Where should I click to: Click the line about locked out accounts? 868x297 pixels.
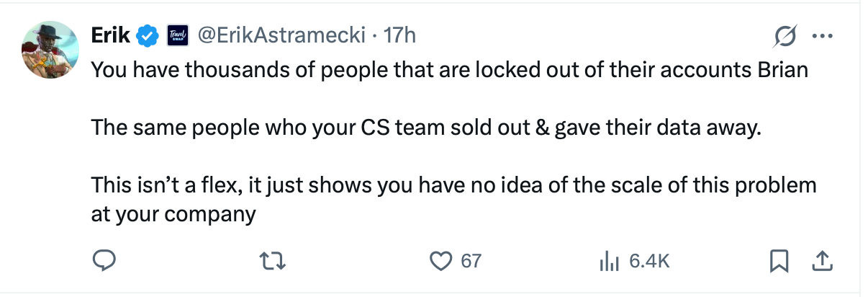click(449, 71)
